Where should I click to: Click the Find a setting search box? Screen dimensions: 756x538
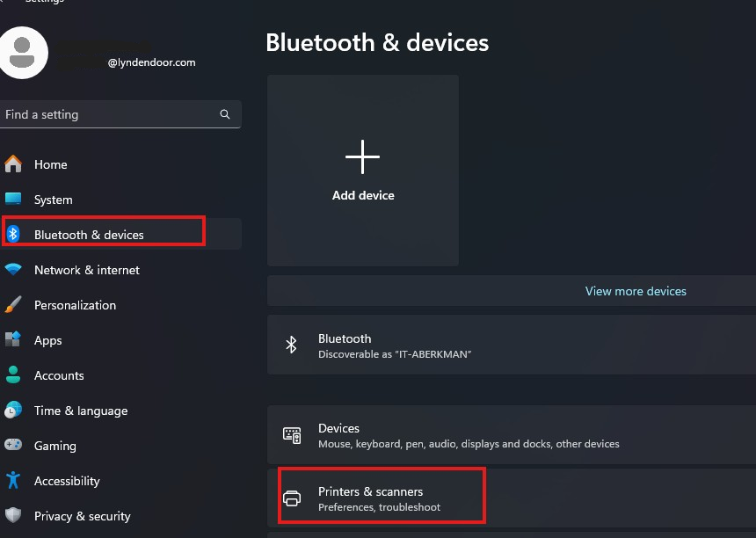tap(120, 114)
